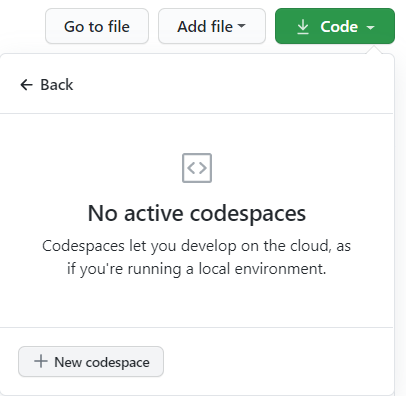Select the No active codespaces heading
The image size is (406, 404).
tap(197, 213)
